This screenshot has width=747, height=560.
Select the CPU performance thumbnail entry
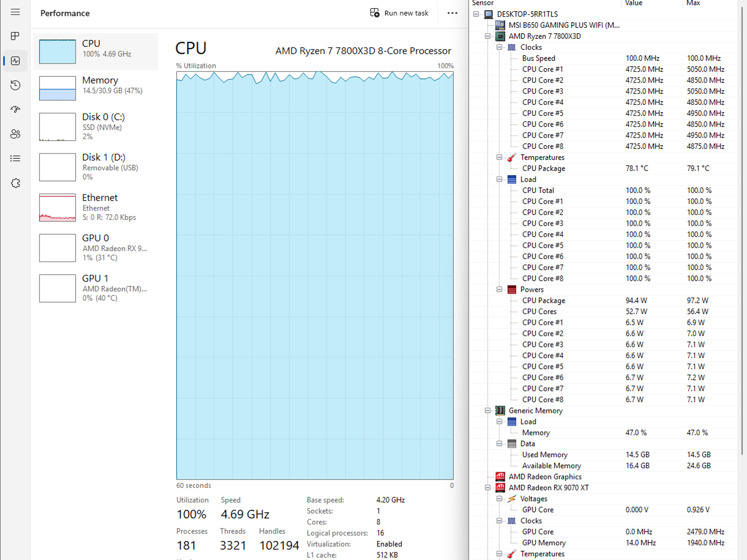point(96,51)
